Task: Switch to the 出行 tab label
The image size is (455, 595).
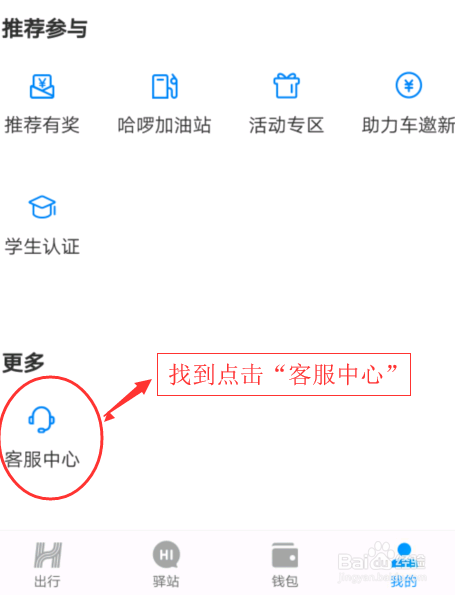Action: point(47,581)
